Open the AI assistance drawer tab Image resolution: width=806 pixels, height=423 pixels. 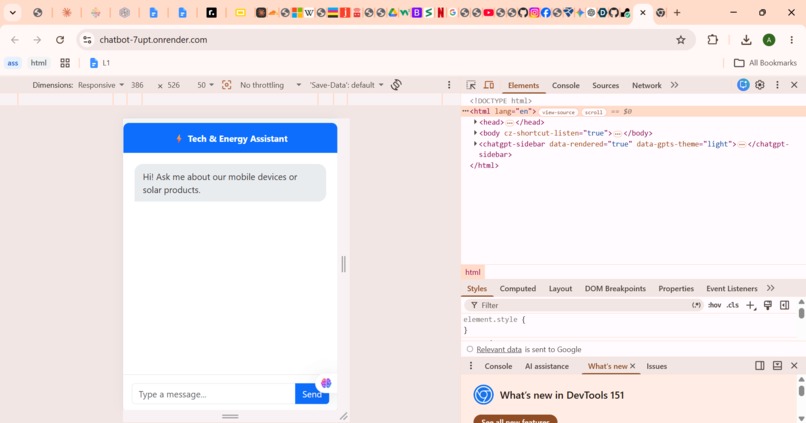[x=547, y=366]
